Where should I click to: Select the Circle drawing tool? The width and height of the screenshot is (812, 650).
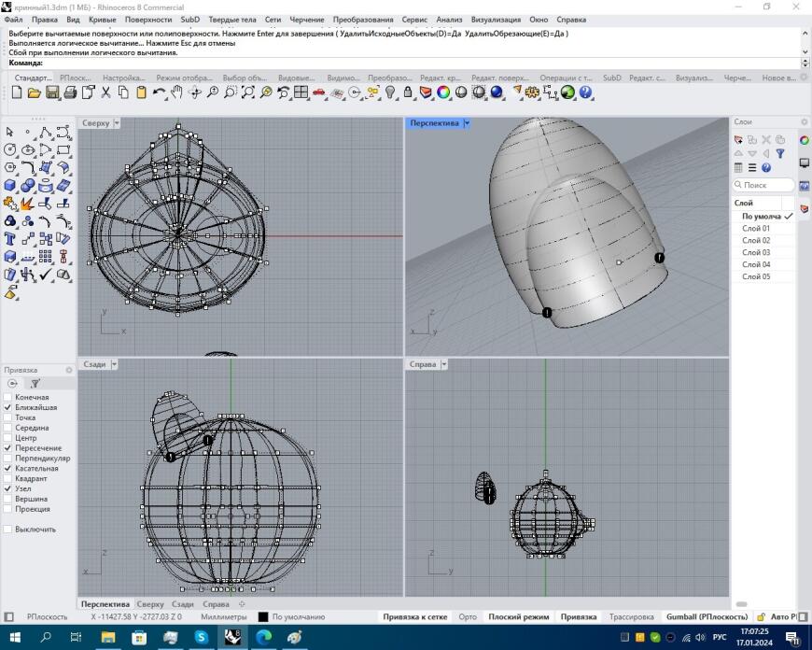[10, 149]
